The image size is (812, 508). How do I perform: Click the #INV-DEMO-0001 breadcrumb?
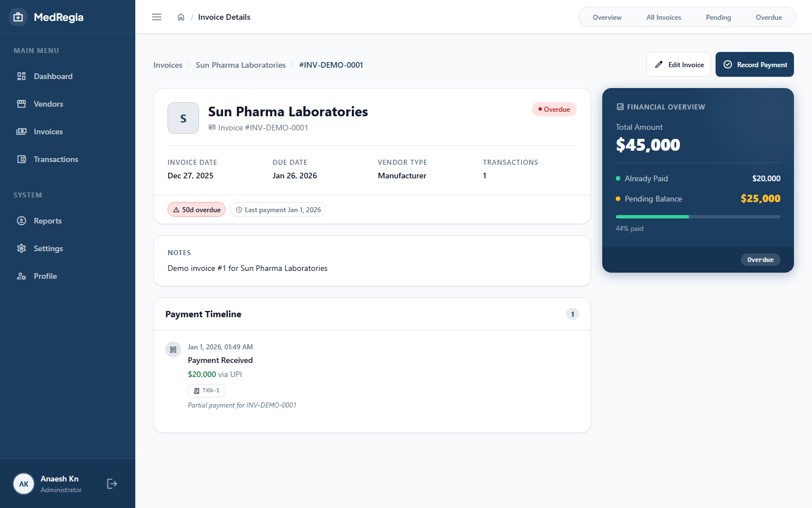tap(331, 65)
